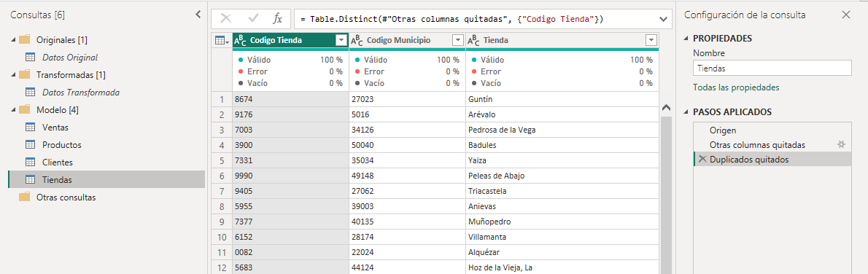Viewport: 868px width, 274px height.
Task: Select cell 0082 in Codigo Tienda
Action: 290,252
